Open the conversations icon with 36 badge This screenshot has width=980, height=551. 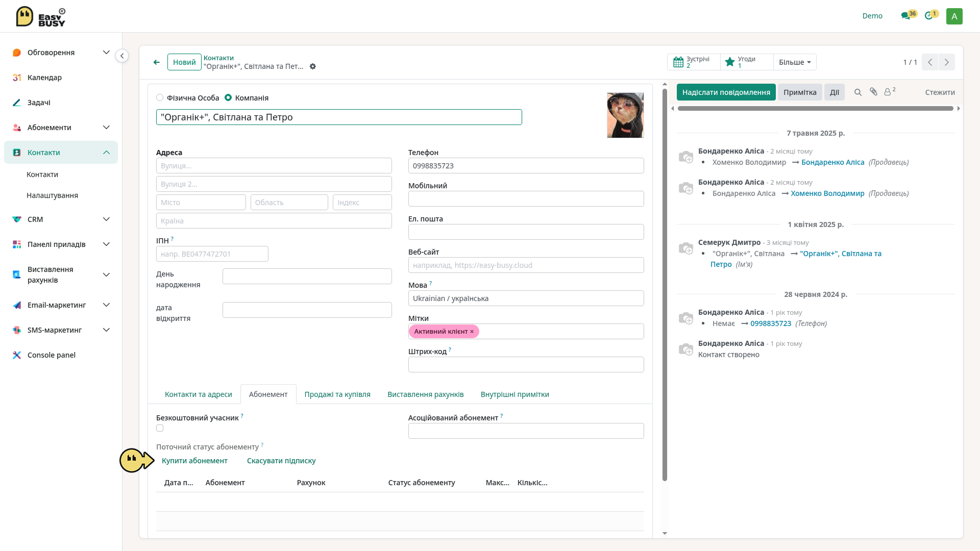906,16
